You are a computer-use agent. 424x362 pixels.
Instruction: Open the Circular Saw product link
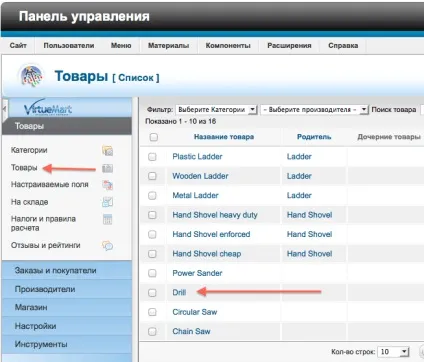pos(195,312)
